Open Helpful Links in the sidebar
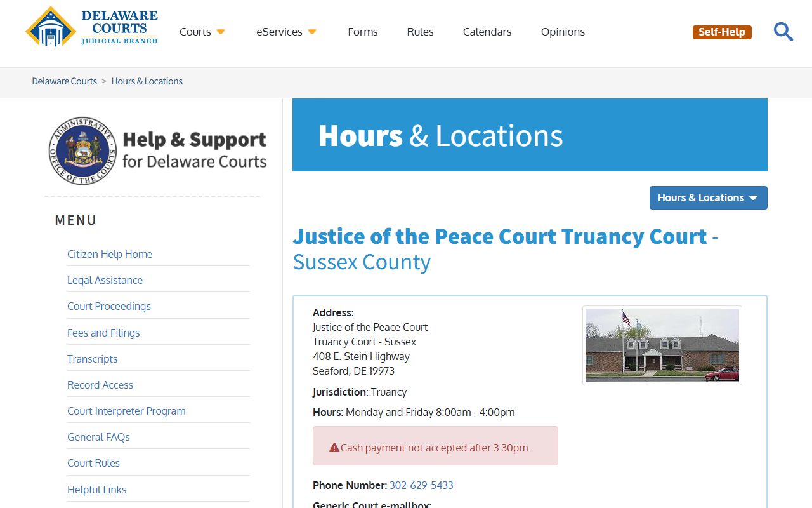Screen dimensions: 812x508 pos(97,490)
